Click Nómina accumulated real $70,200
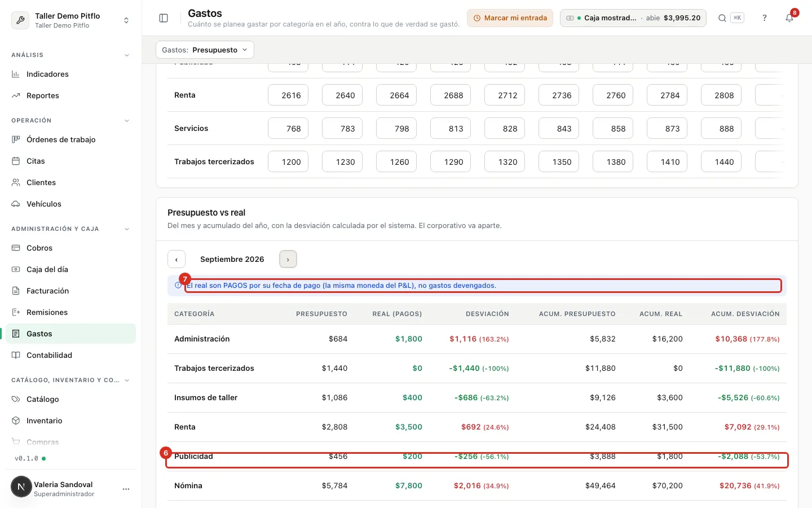The height and width of the screenshot is (508, 812). pyautogui.click(x=668, y=485)
